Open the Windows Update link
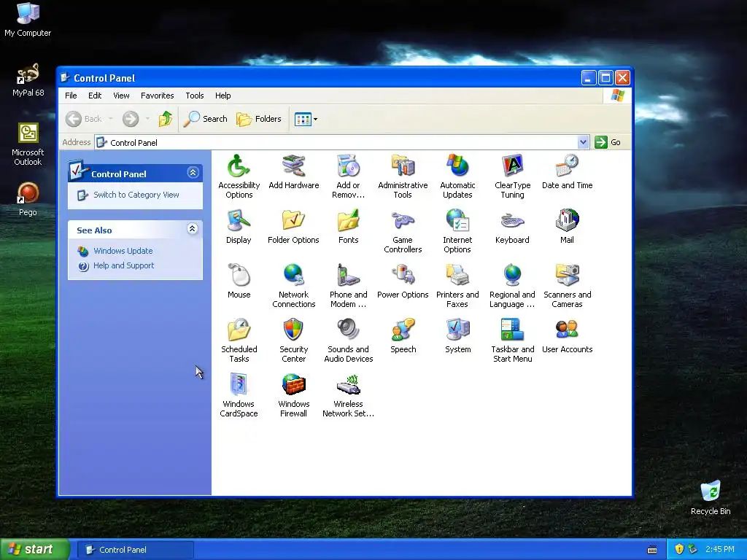This screenshot has width=747, height=560. click(123, 251)
